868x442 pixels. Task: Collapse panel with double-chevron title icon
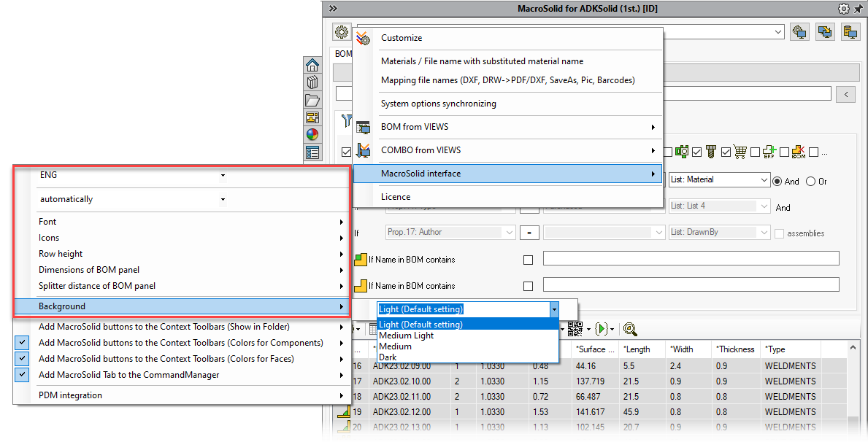[333, 8]
